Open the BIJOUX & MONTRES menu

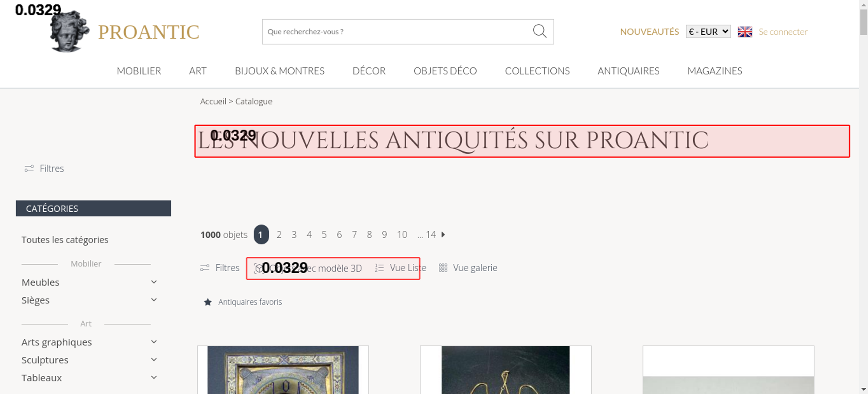279,71
